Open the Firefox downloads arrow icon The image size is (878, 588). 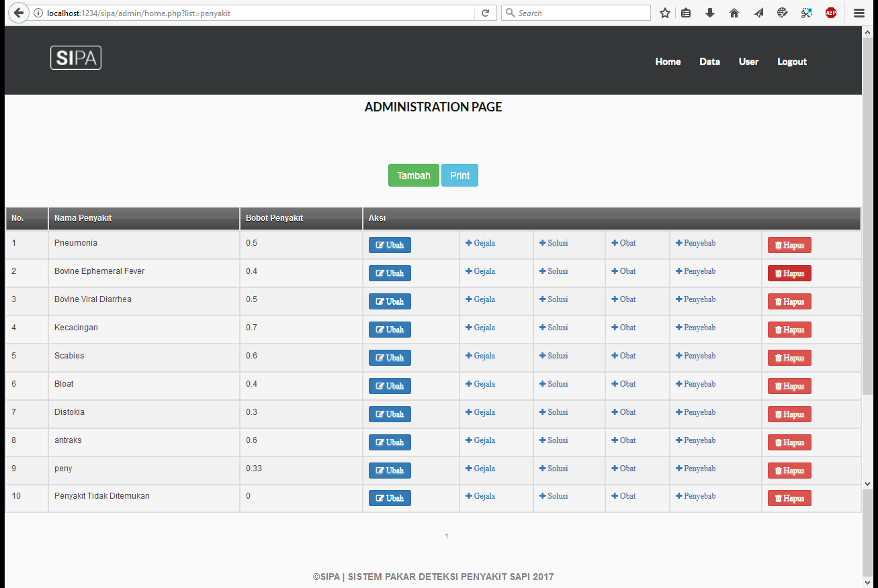pos(709,13)
